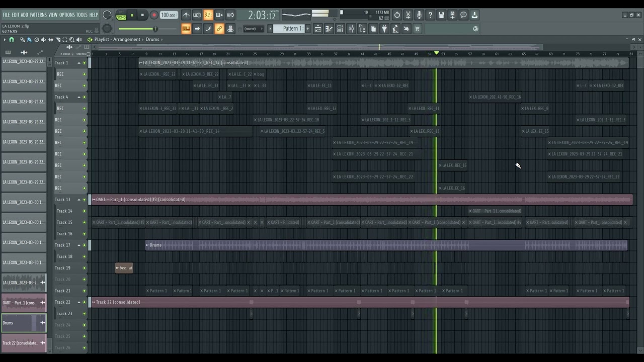This screenshot has height=362, width=644.
Task: Mute Track 13 with its green light
Action: (84, 200)
